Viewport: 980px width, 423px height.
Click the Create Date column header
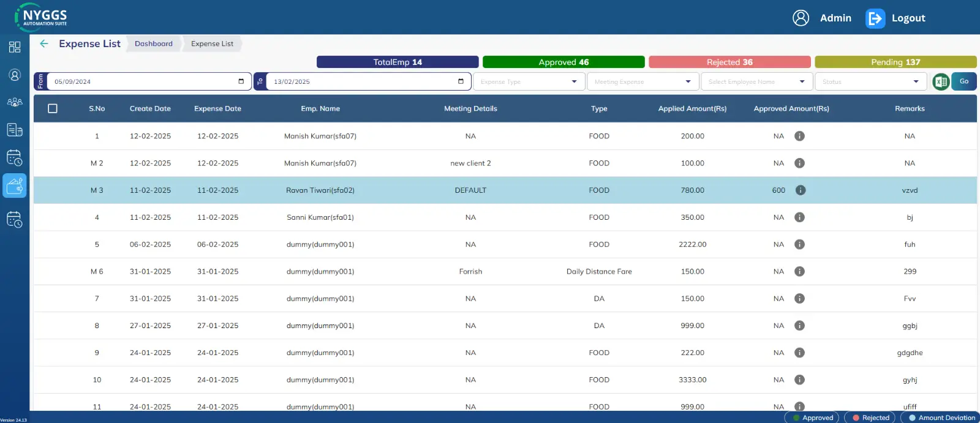(x=150, y=108)
